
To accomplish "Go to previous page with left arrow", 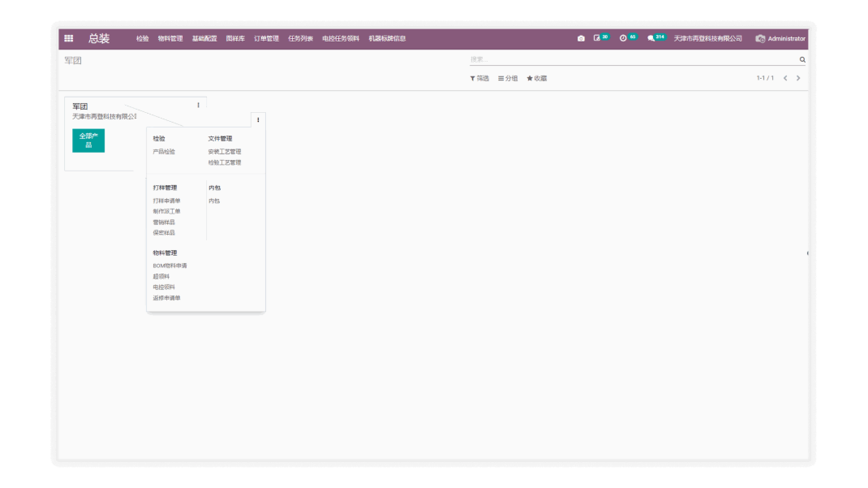I will tap(785, 79).
